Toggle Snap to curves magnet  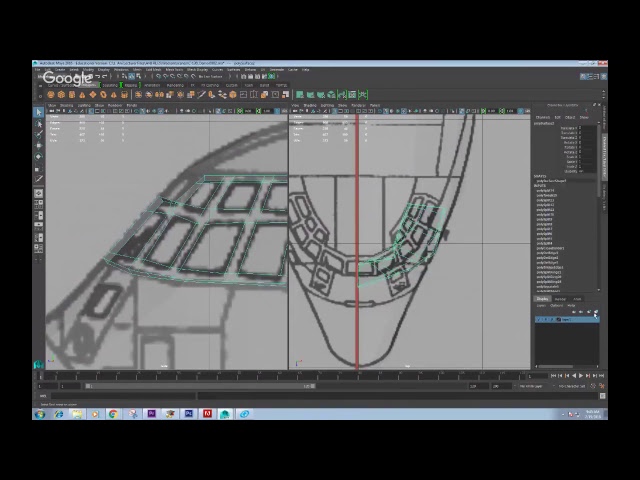tap(166, 76)
